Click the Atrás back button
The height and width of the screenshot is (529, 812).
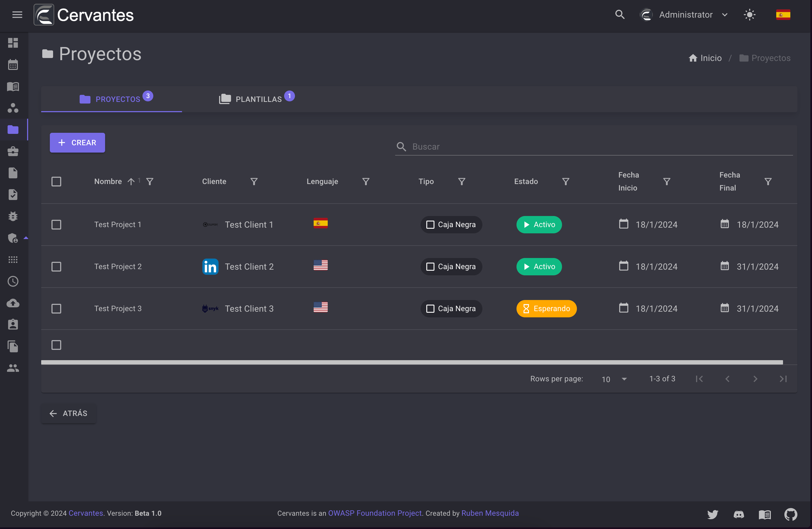tap(69, 413)
